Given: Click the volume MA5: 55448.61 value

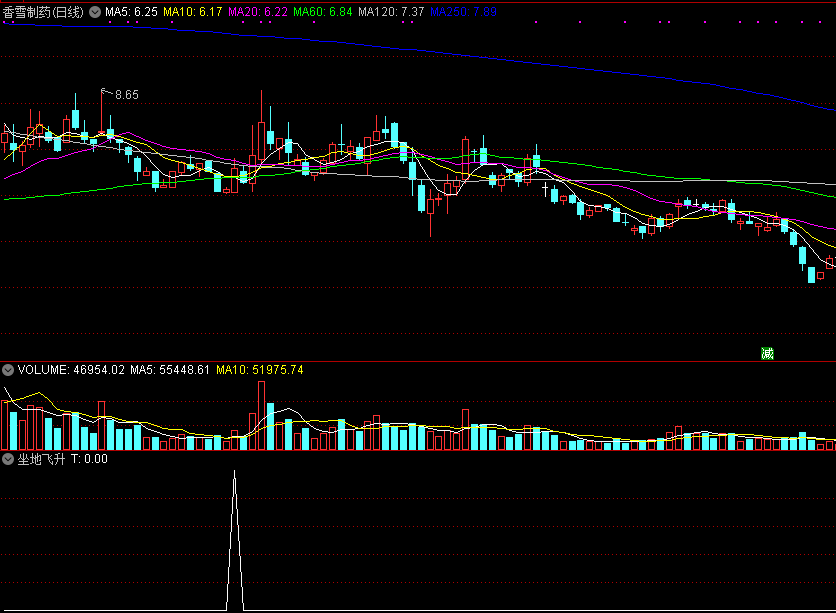Looking at the screenshot, I should (x=170, y=369).
